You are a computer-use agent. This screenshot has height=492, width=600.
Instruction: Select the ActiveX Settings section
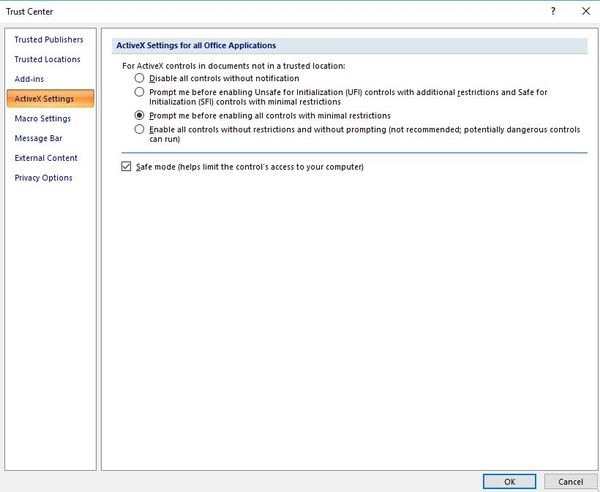pyautogui.click(x=50, y=99)
